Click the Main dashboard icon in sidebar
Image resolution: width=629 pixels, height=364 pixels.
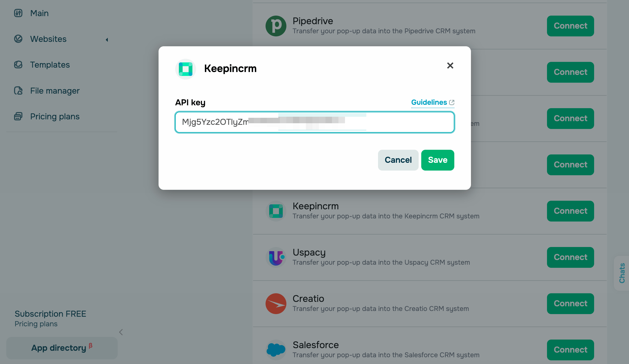(18, 13)
